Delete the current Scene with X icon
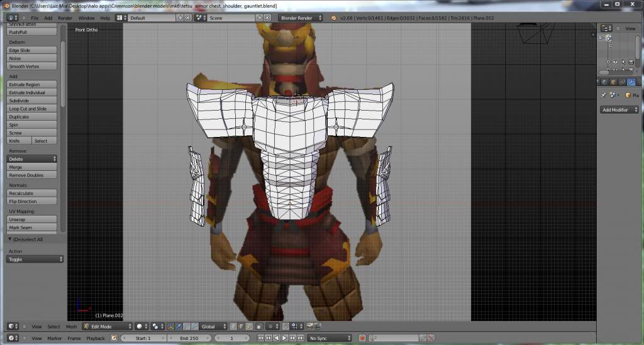This screenshot has height=345, width=644. [267, 18]
